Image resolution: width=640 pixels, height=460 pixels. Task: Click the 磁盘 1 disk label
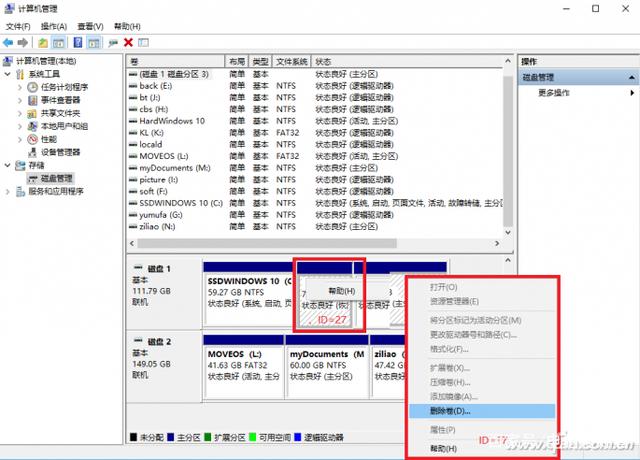tap(159, 269)
